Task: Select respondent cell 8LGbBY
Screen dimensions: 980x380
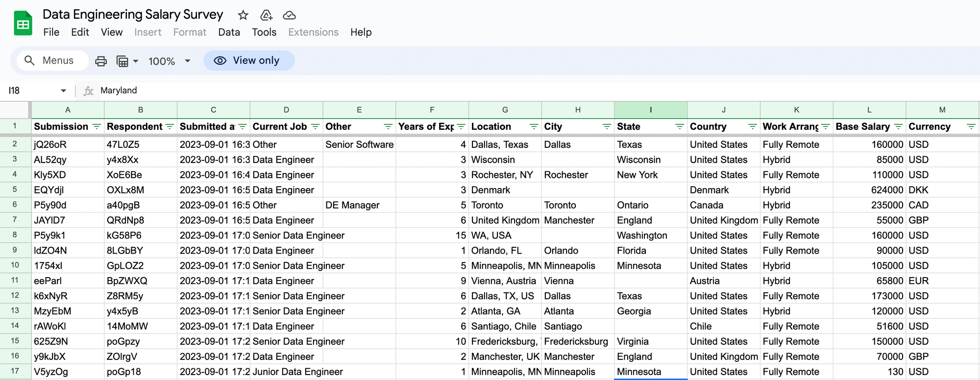Action: click(141, 251)
